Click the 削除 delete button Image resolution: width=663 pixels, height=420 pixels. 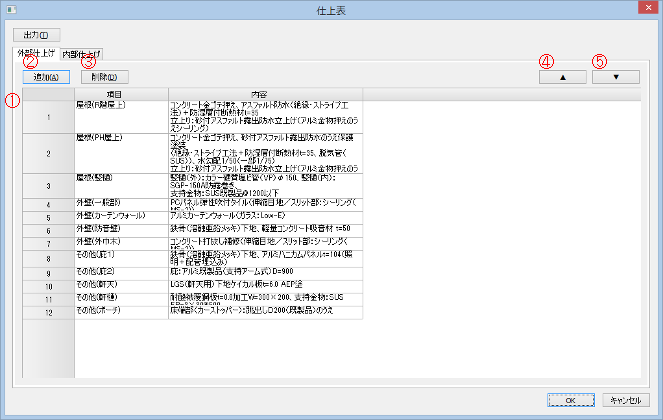click(x=105, y=76)
